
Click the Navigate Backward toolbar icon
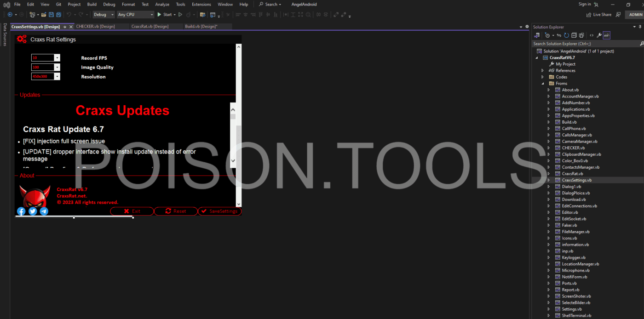coord(10,15)
